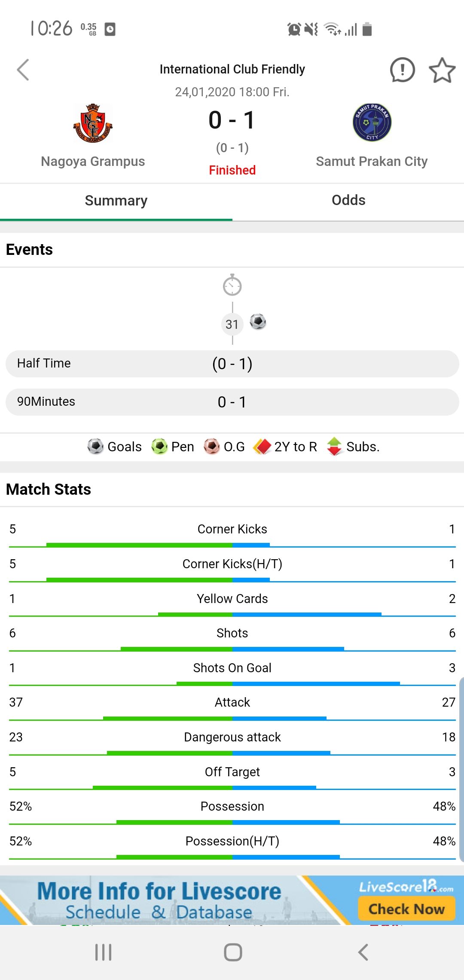The image size is (464, 980).
Task: Tap the Android home button
Action: click(x=233, y=952)
